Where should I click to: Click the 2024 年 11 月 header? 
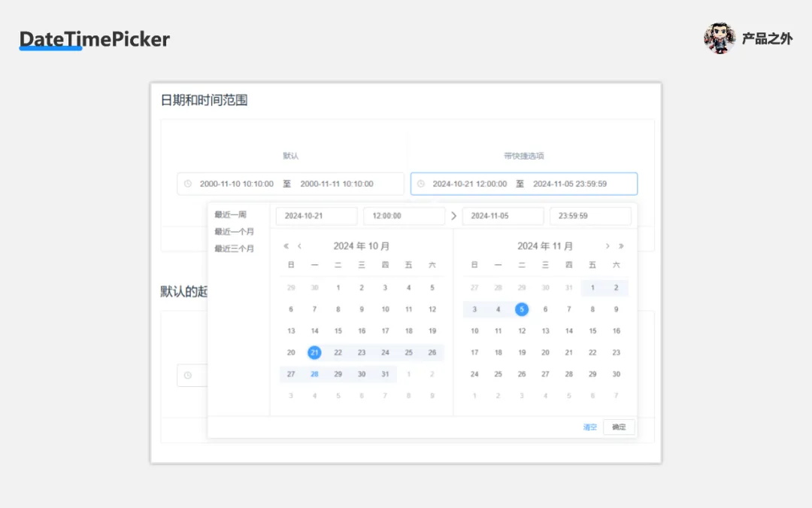545,246
